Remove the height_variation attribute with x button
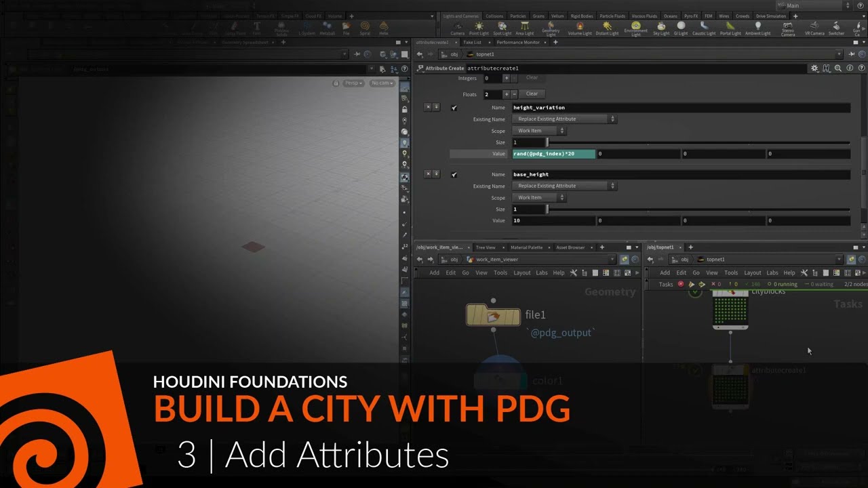Viewport: 868px width, 488px height. 428,107
